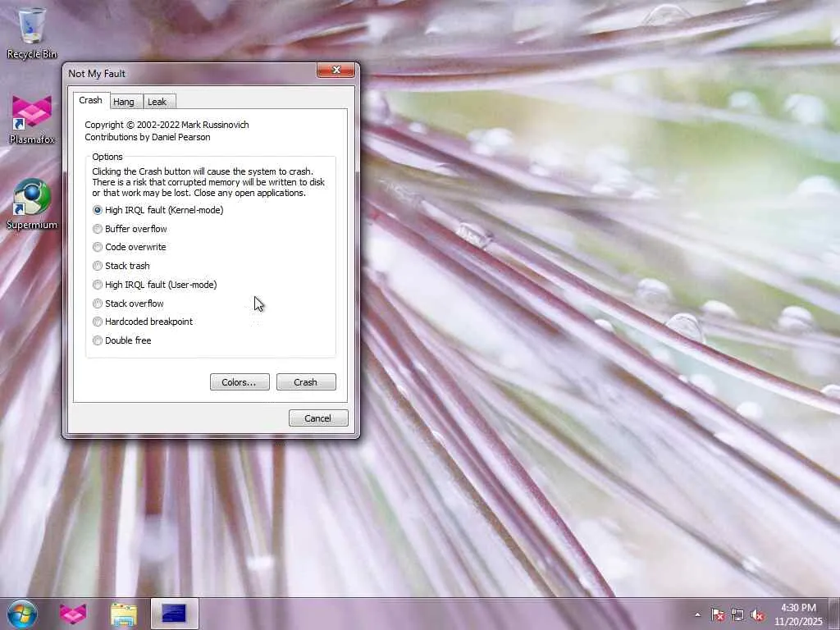Select the Hardcoded breakpoint option
The image size is (840, 630).
pos(143,322)
